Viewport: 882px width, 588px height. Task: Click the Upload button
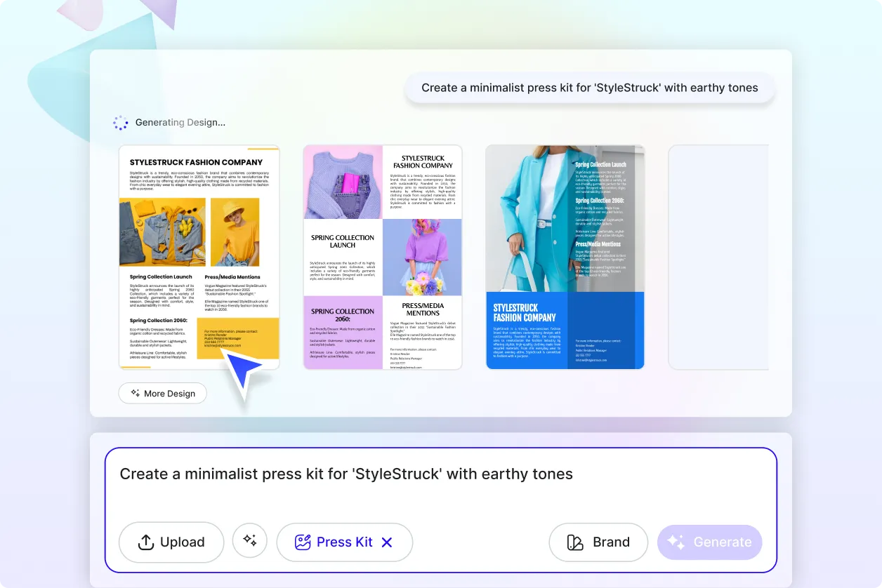pos(171,542)
